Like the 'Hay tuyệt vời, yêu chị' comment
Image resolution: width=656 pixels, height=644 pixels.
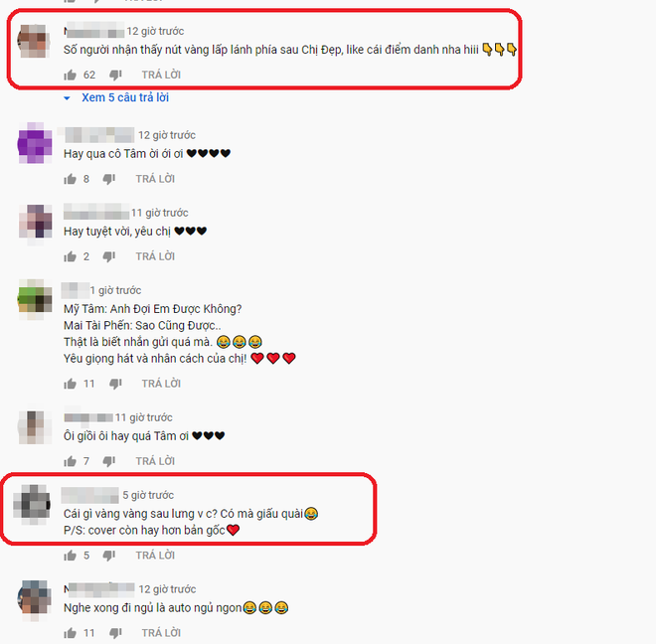[70, 256]
